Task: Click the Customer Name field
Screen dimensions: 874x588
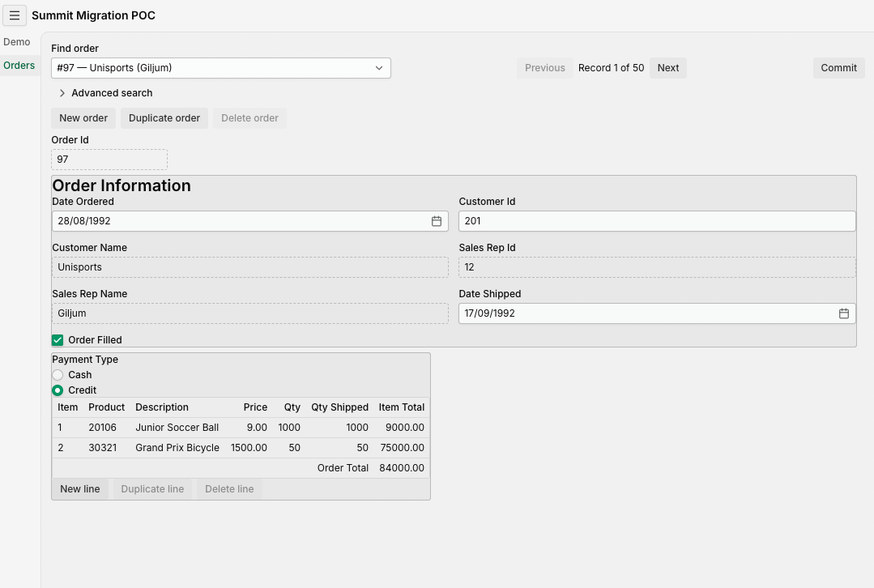Action: pos(249,267)
